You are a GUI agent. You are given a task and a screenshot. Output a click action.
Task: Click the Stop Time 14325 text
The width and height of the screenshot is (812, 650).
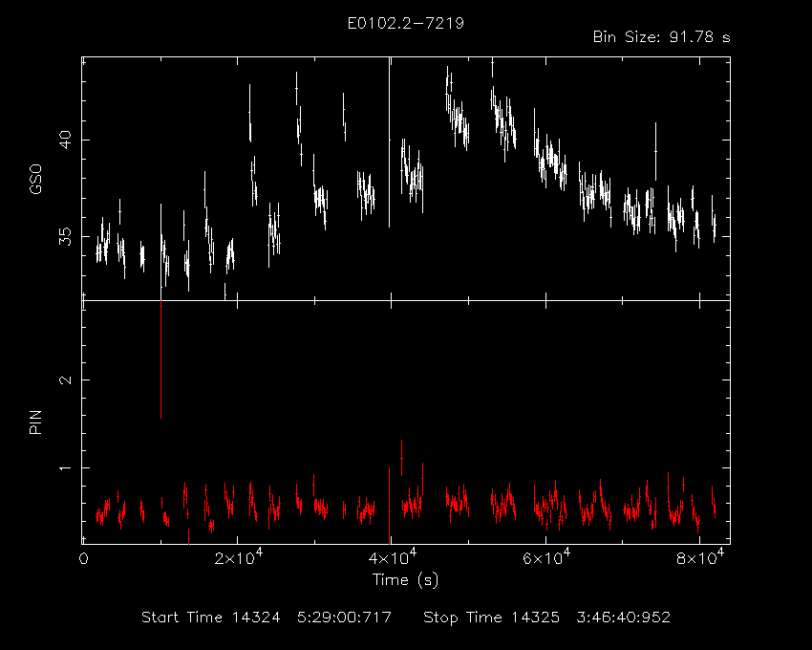[491, 617]
